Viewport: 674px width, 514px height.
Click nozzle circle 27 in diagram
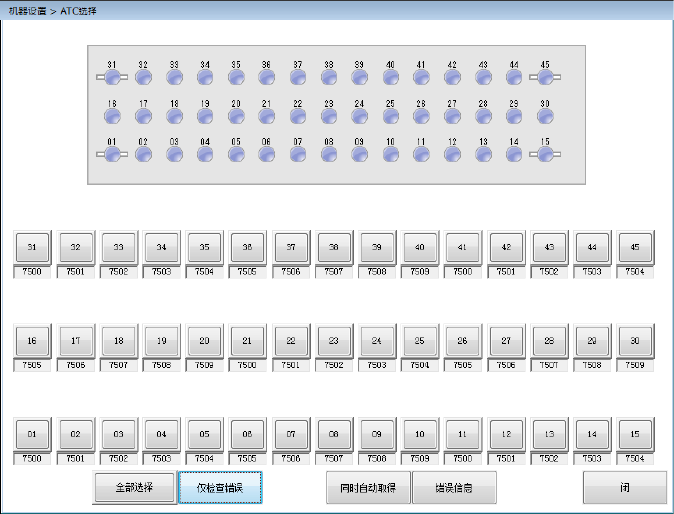pyautogui.click(x=452, y=116)
